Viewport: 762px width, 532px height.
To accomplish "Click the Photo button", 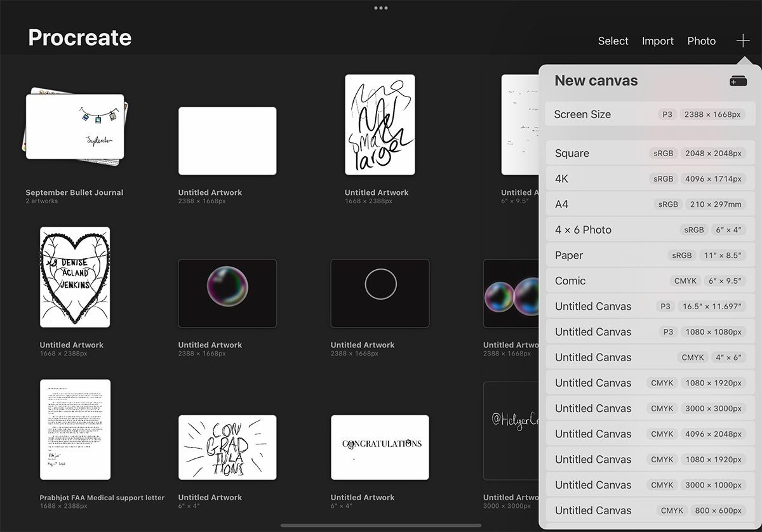I will pyautogui.click(x=701, y=41).
